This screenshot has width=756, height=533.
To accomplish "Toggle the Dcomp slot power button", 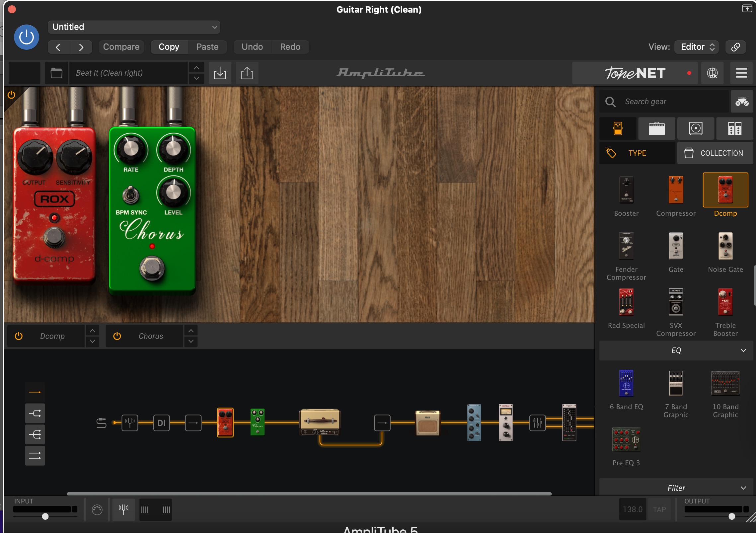I will coord(19,336).
